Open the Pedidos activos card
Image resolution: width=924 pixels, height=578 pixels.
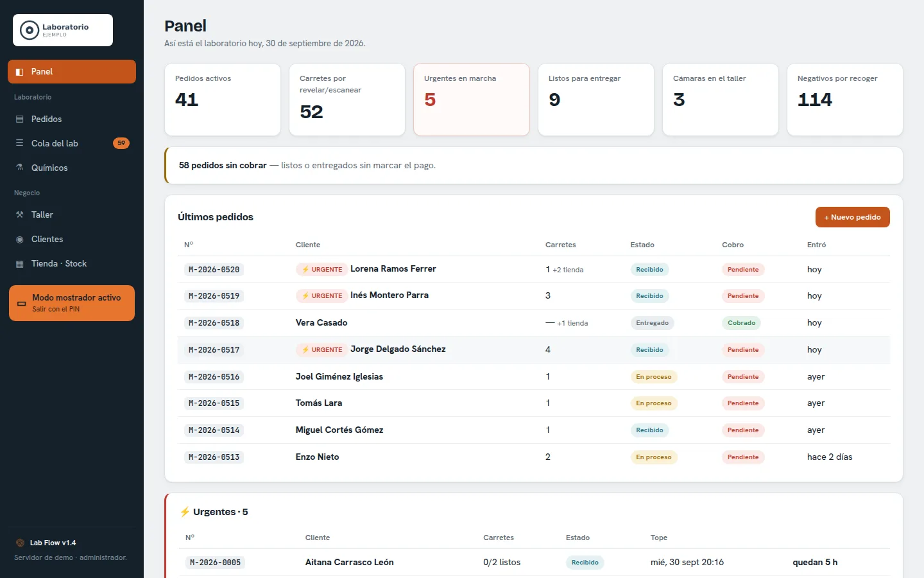click(223, 100)
